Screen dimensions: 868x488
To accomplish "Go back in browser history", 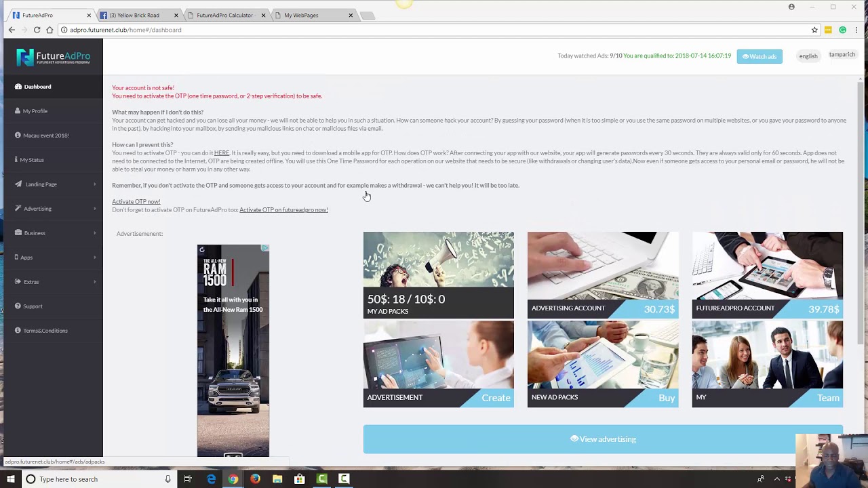I will pos(12,30).
